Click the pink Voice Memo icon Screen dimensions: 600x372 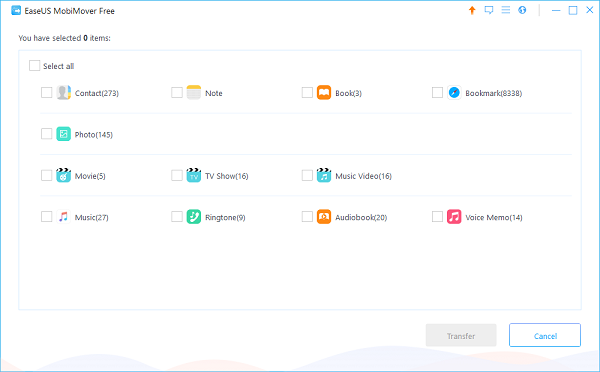pyautogui.click(x=454, y=217)
